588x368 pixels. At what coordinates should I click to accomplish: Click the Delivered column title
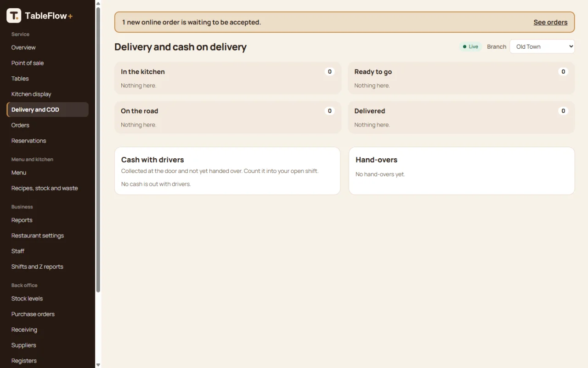coord(370,111)
